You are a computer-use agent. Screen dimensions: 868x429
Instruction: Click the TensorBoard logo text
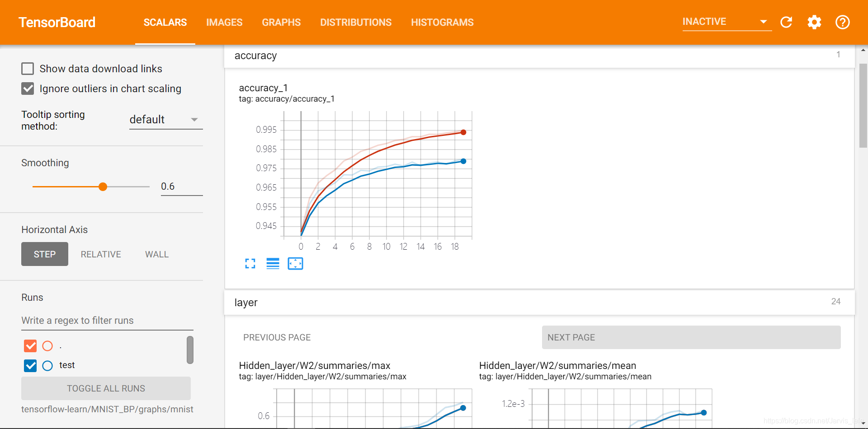(57, 22)
